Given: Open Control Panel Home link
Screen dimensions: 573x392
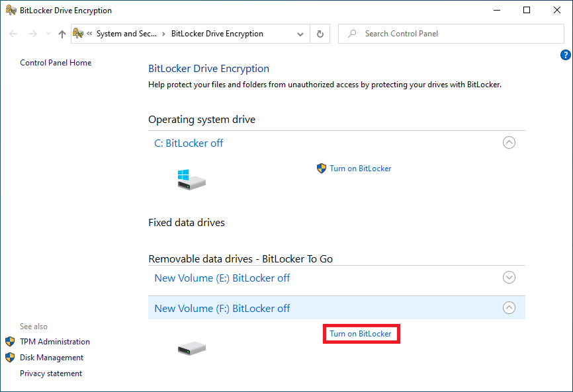Looking at the screenshot, I should pos(56,63).
